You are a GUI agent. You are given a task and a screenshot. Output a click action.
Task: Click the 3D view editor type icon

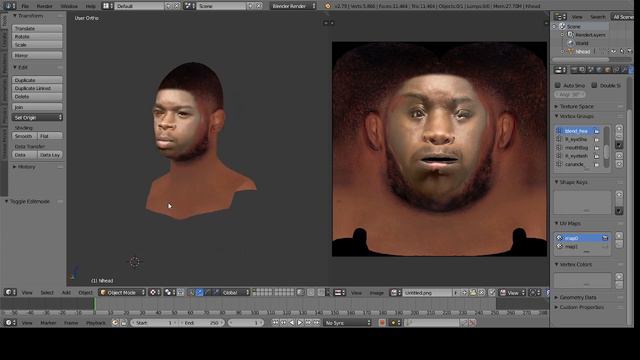click(10, 293)
